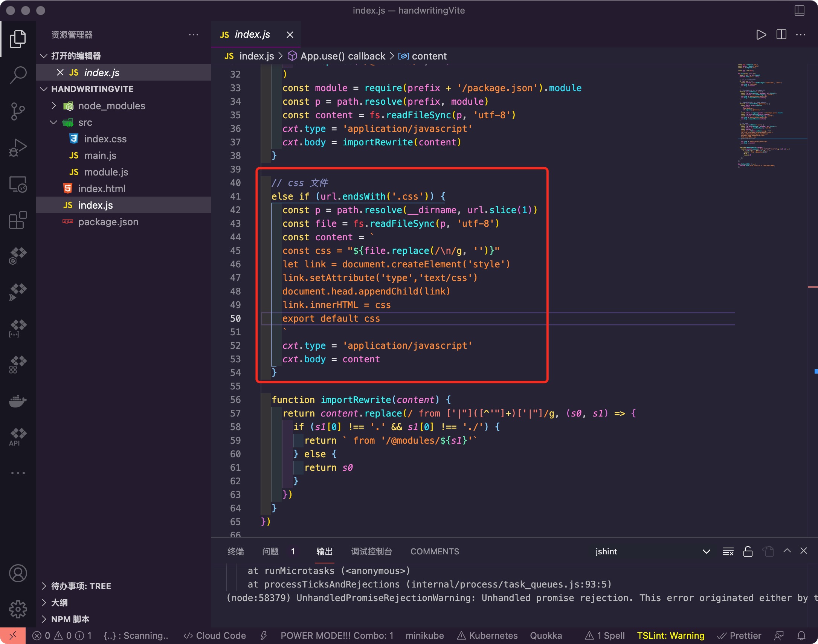Click the lightning bolt status icon
The height and width of the screenshot is (644, 818).
tap(264, 636)
